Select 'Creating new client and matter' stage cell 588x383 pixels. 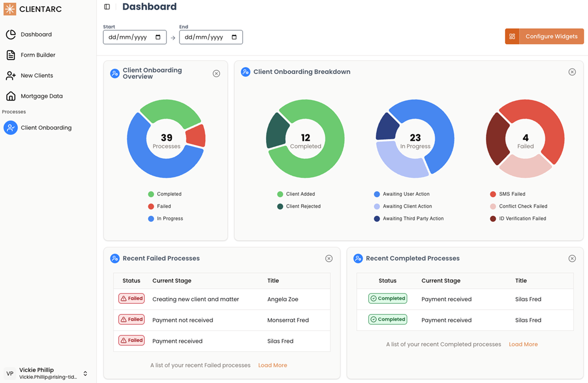195,299
